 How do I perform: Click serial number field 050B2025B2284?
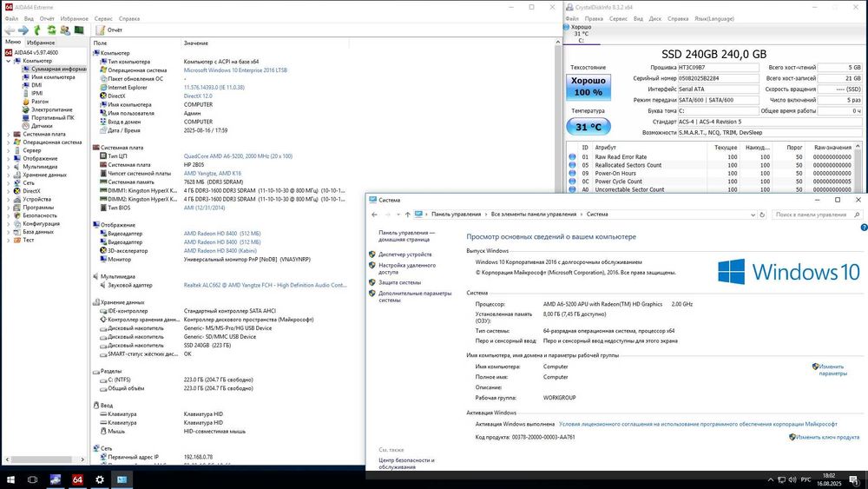pyautogui.click(x=718, y=78)
